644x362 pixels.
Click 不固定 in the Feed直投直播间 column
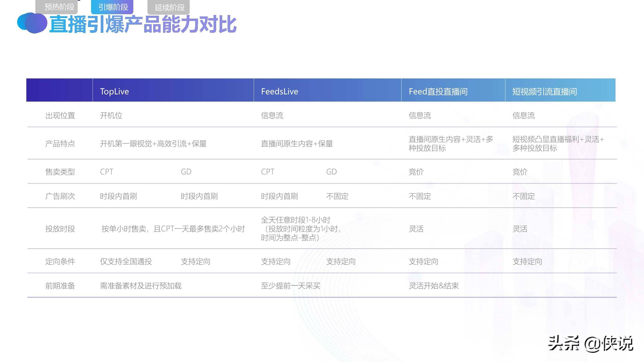[420, 196]
